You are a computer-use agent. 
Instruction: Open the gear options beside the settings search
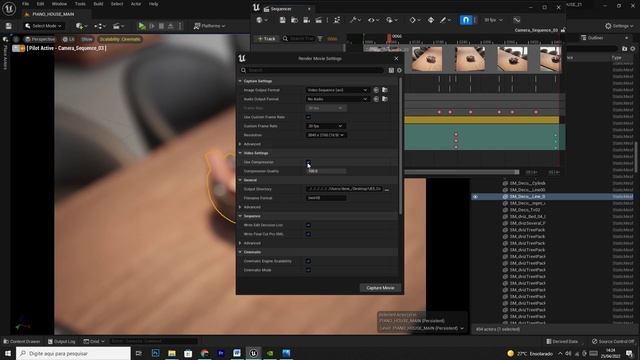pos(399,70)
